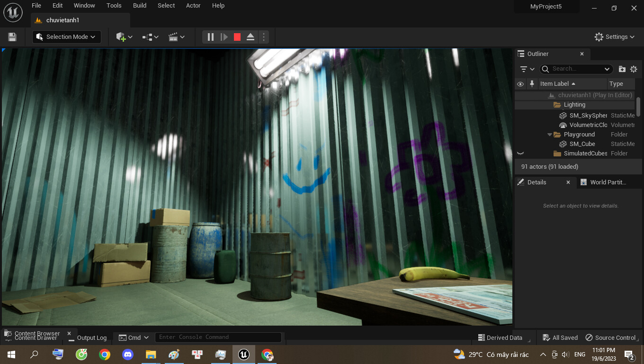This screenshot has height=364, width=644.
Task: Open Discord from the taskbar
Action: click(x=128, y=355)
